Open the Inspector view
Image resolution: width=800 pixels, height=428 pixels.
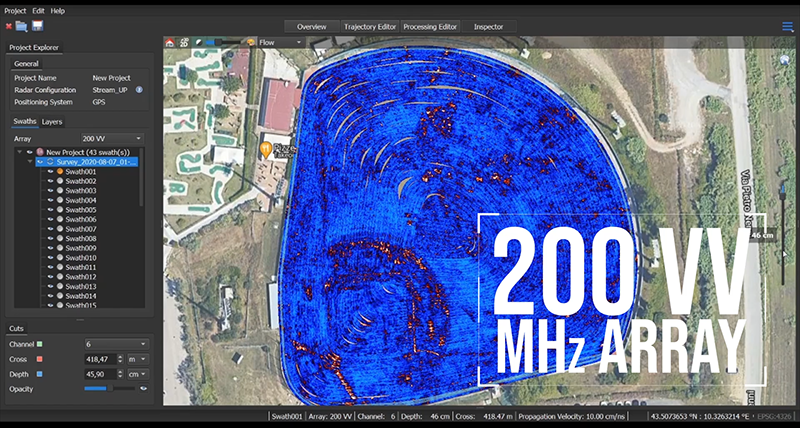pyautogui.click(x=489, y=27)
